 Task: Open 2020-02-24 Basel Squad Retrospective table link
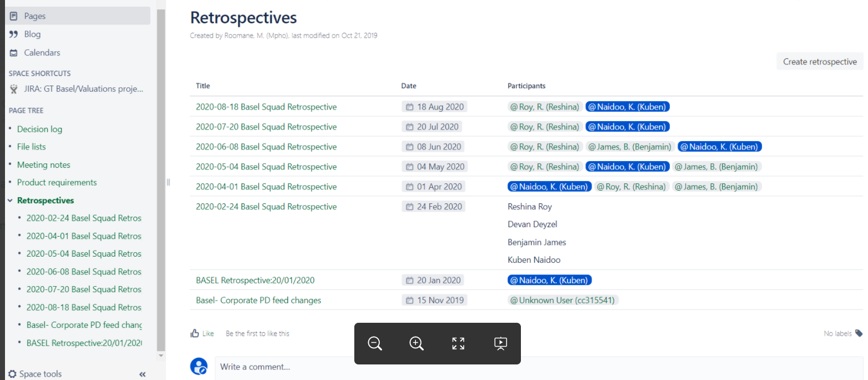(266, 207)
